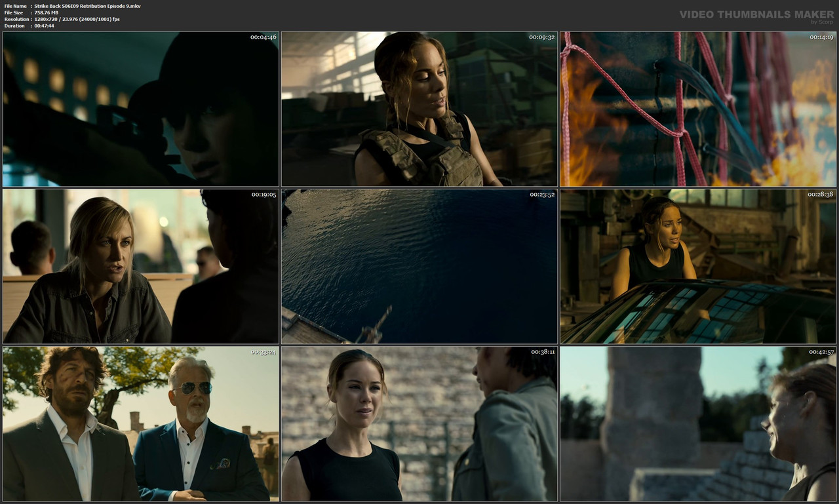This screenshot has width=839, height=504.
Task: Select the timestamp 00:38:11 label
Action: coord(541,352)
